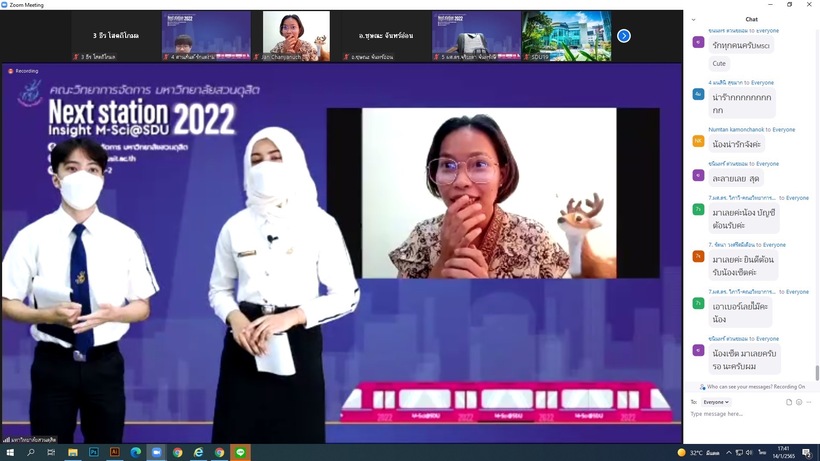Image resolution: width=820 pixels, height=461 pixels.
Task: Click the Type message here field
Action: click(751, 414)
